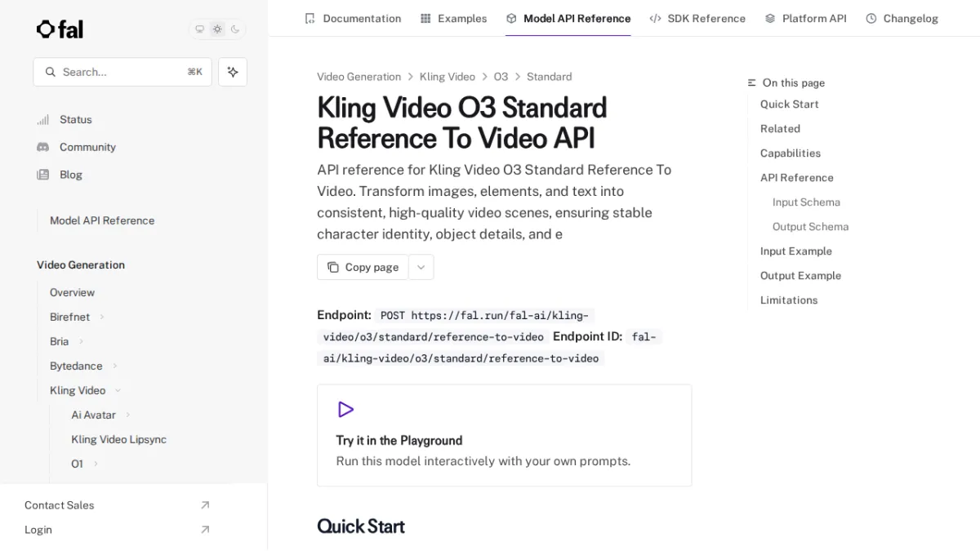Click Kling Video breadcrumb
The height and width of the screenshot is (551, 980).
(448, 77)
